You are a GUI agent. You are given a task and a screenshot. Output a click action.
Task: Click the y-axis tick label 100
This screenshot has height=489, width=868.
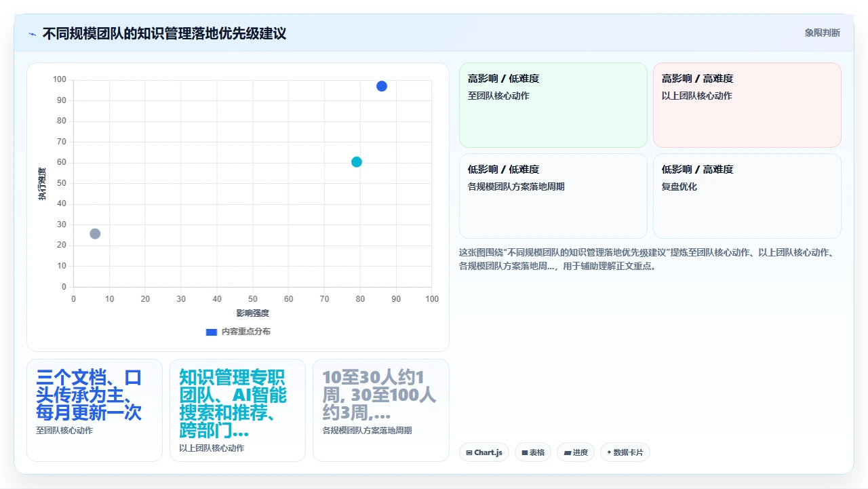[60, 80]
